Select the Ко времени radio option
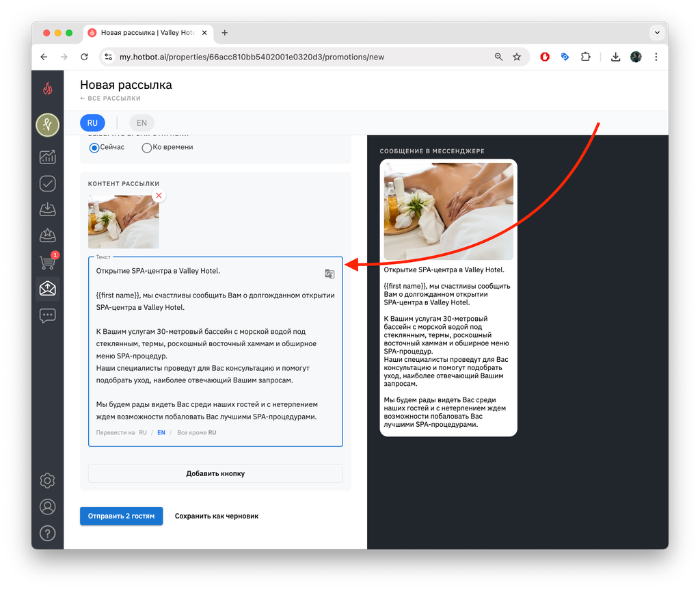Image resolution: width=700 pixels, height=591 pixels. tap(146, 148)
